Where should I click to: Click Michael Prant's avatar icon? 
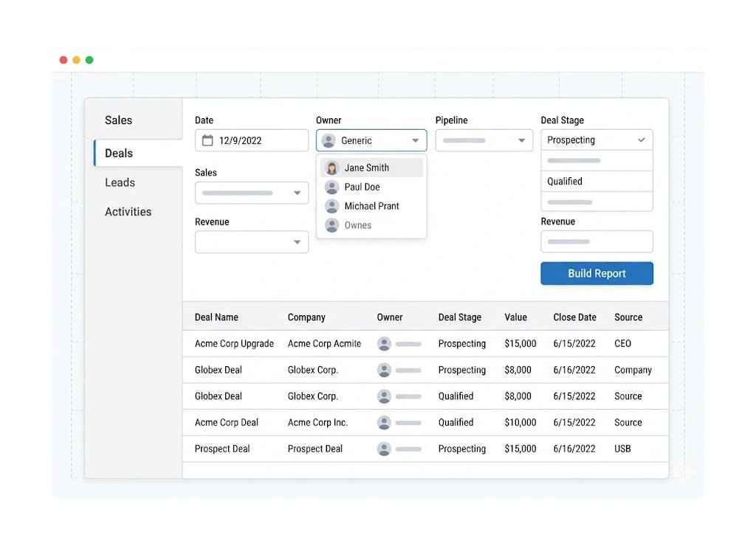331,206
